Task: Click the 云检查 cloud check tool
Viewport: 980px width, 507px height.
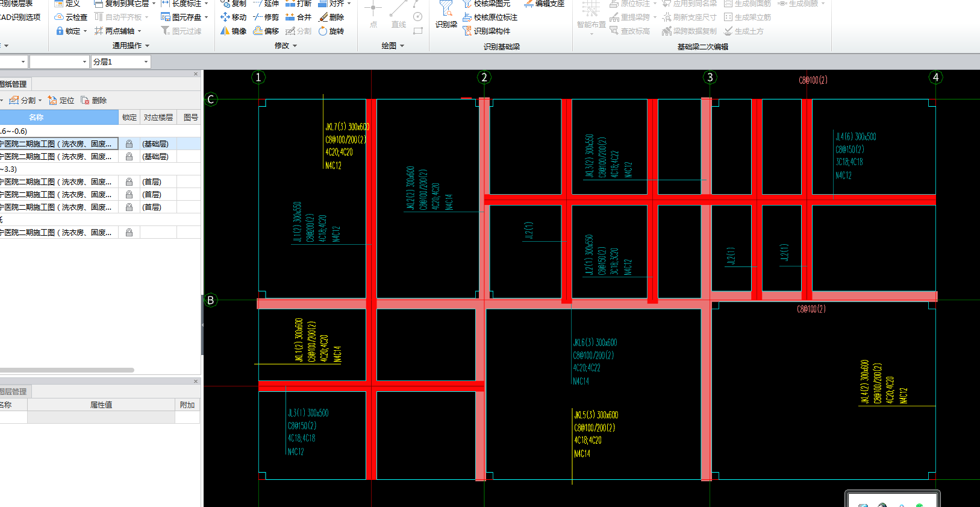Action: pyautogui.click(x=71, y=17)
